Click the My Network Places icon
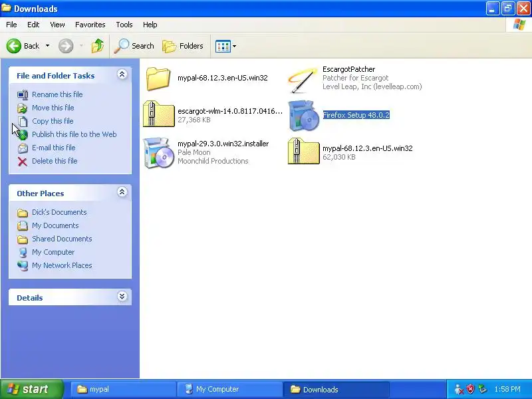Viewport: 532px width, 399px height. 23,265
